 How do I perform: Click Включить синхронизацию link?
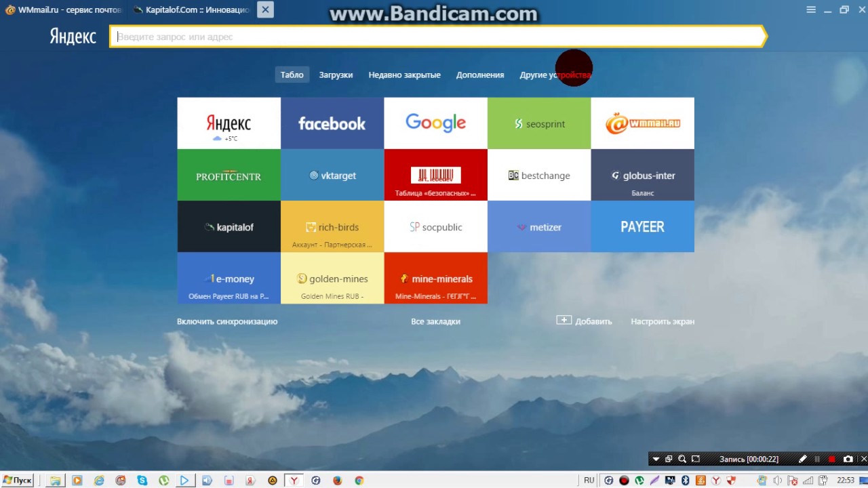227,321
